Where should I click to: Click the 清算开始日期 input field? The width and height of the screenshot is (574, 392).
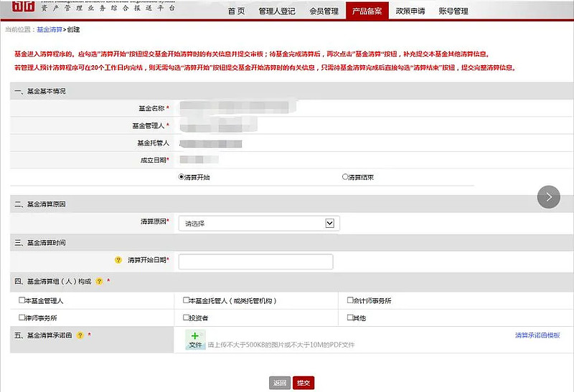tap(255, 262)
